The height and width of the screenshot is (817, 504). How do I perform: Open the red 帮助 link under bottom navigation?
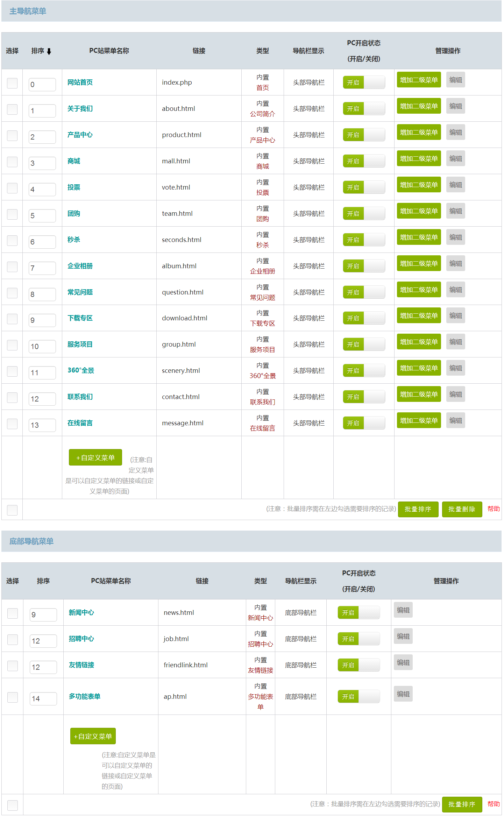coord(493,804)
